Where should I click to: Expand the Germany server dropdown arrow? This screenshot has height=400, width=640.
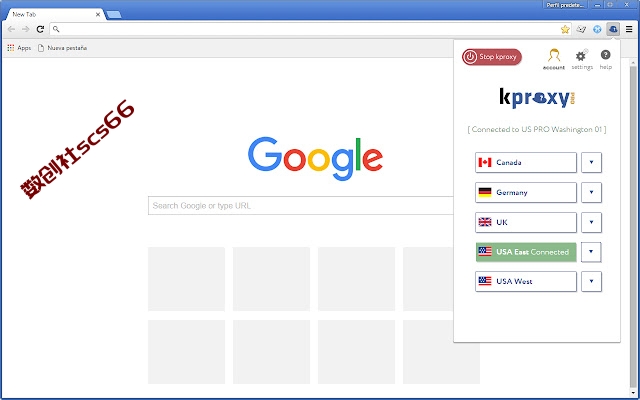point(591,192)
